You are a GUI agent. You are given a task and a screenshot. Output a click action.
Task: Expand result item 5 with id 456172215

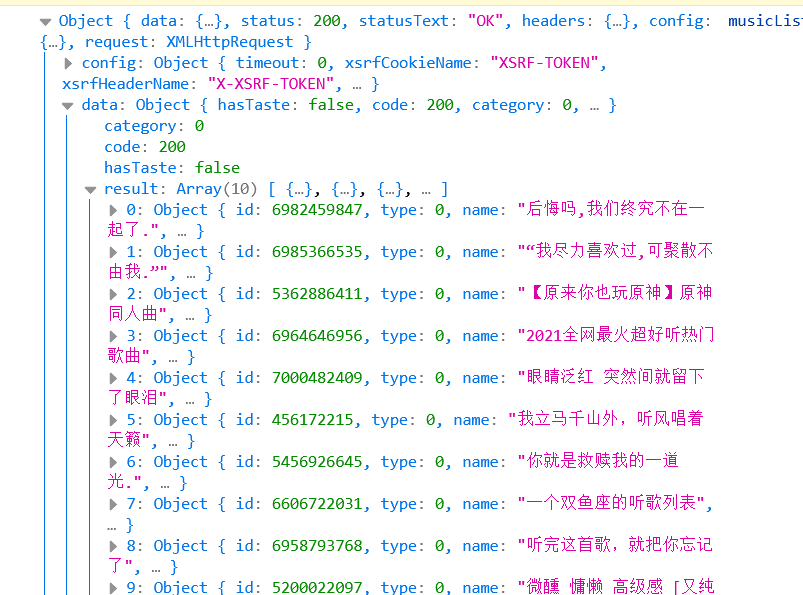pos(113,420)
